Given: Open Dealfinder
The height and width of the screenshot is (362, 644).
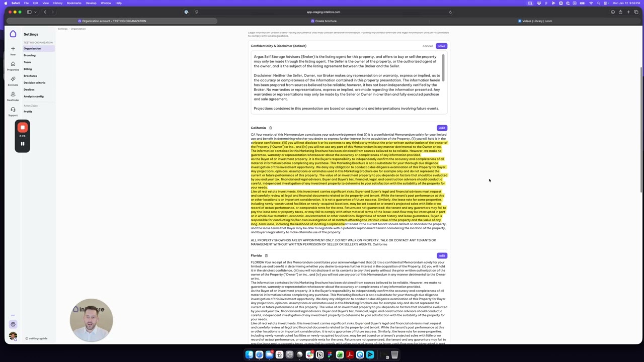Looking at the screenshot, I should 13,95.
